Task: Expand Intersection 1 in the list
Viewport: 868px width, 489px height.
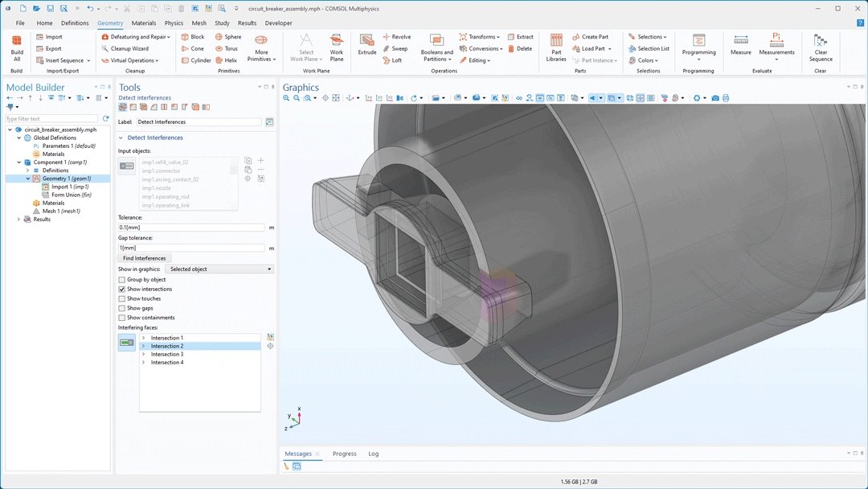Action: point(144,338)
